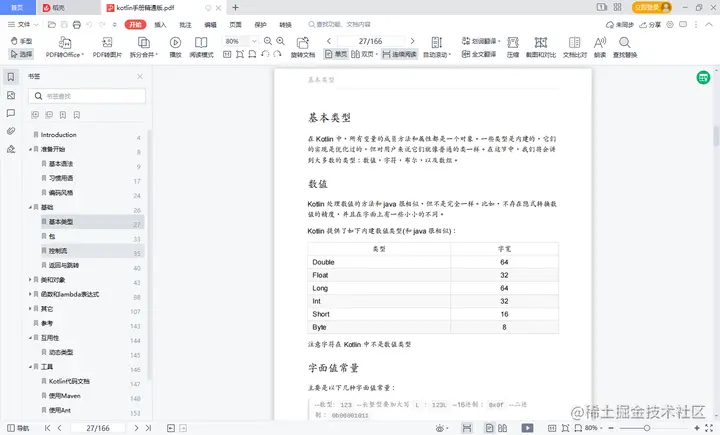The height and width of the screenshot is (435, 720).
Task: Click the actual size (1:1) icon in the toolbar
Action: (227, 54)
